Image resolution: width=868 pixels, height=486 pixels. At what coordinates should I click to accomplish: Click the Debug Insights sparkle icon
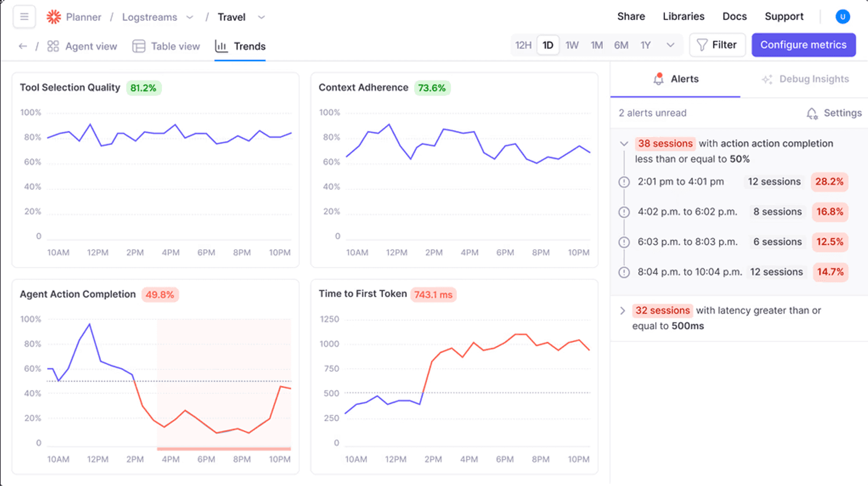pos(767,80)
